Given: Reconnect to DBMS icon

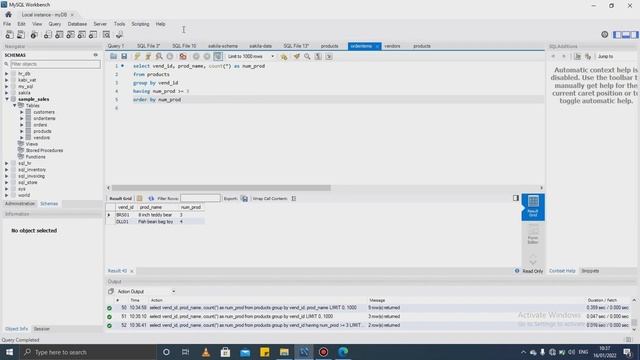Looking at the screenshot, I should coord(119,35).
